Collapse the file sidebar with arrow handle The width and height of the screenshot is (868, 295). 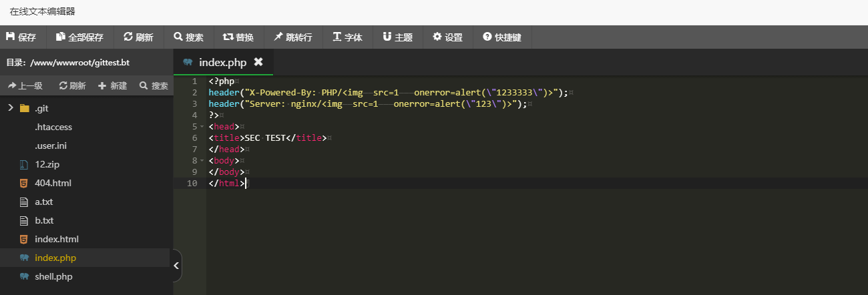click(176, 266)
